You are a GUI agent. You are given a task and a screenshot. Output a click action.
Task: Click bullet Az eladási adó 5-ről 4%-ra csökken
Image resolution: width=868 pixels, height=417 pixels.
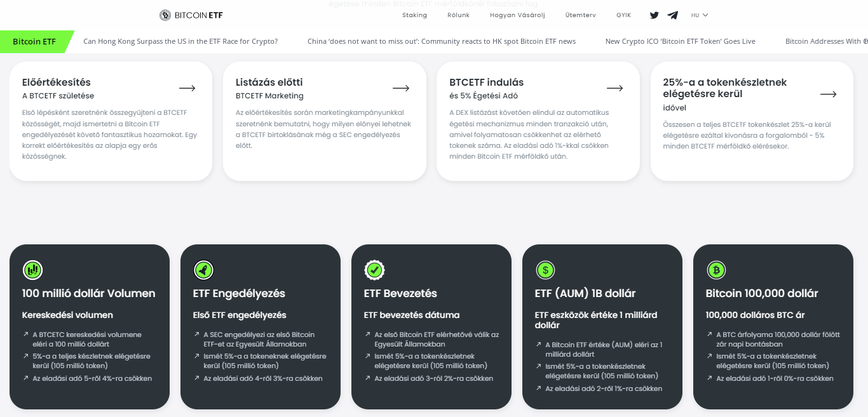[92, 378]
